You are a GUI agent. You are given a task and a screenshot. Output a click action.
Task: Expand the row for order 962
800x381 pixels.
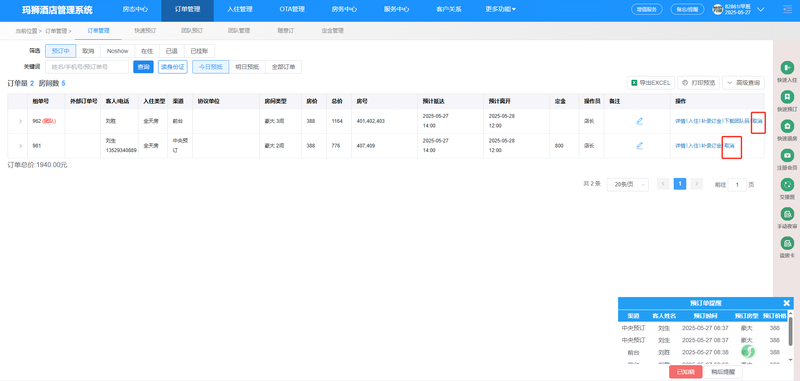click(20, 121)
